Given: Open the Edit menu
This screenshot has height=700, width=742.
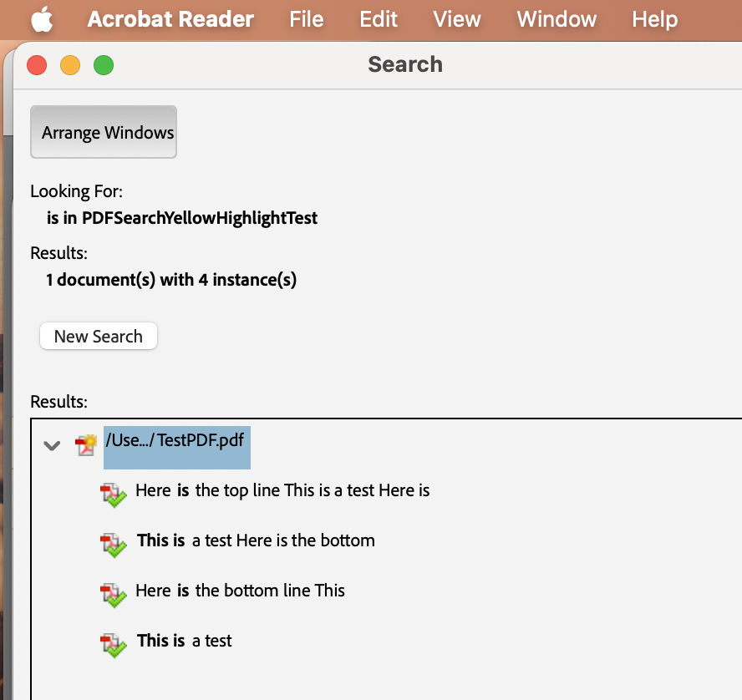Looking at the screenshot, I should point(378,19).
